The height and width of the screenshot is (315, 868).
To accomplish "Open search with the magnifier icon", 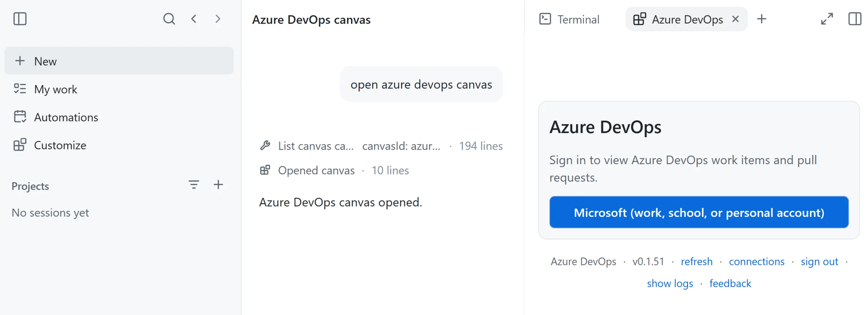I will [169, 19].
